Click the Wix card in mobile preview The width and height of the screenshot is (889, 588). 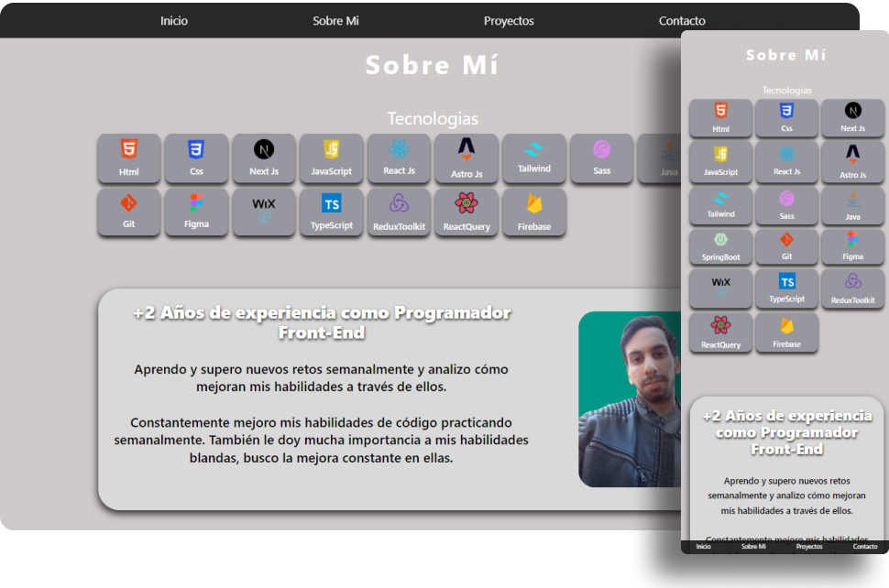click(720, 289)
